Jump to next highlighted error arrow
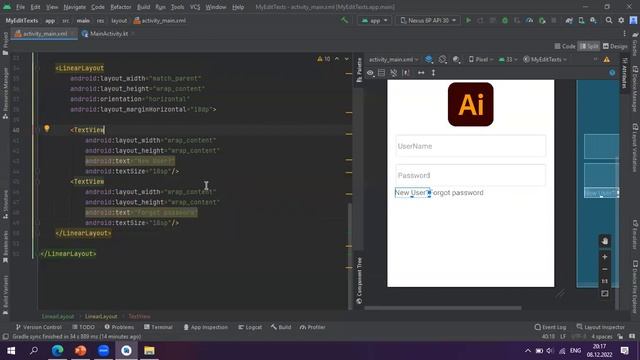The height and width of the screenshot is (360, 640). (x=347, y=59)
